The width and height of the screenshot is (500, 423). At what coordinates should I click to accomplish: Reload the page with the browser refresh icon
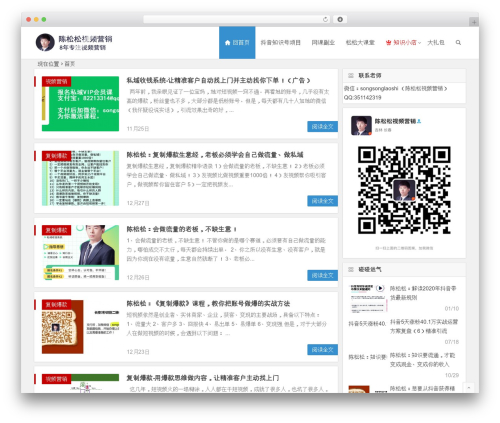coord(325,19)
